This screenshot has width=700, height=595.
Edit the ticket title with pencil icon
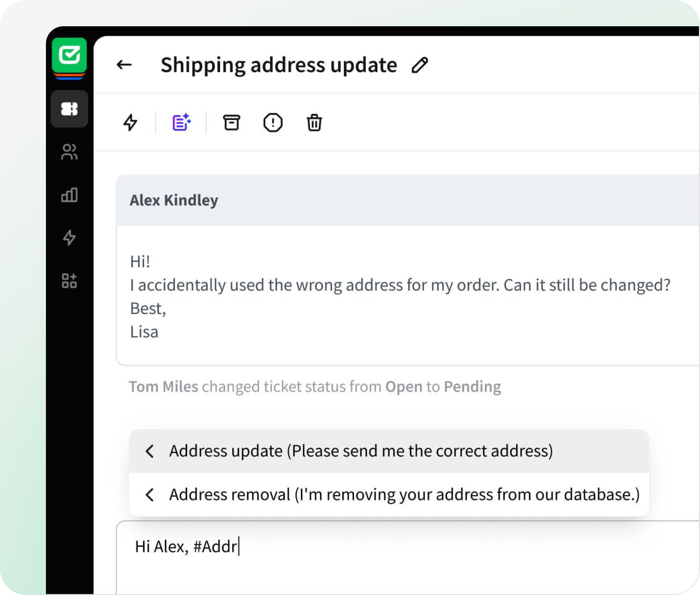[x=420, y=65]
